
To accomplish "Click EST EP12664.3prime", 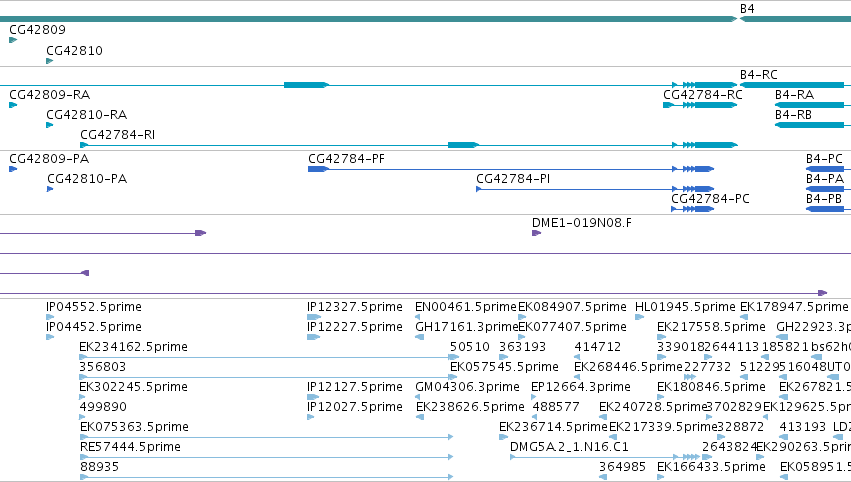I will [581, 386].
